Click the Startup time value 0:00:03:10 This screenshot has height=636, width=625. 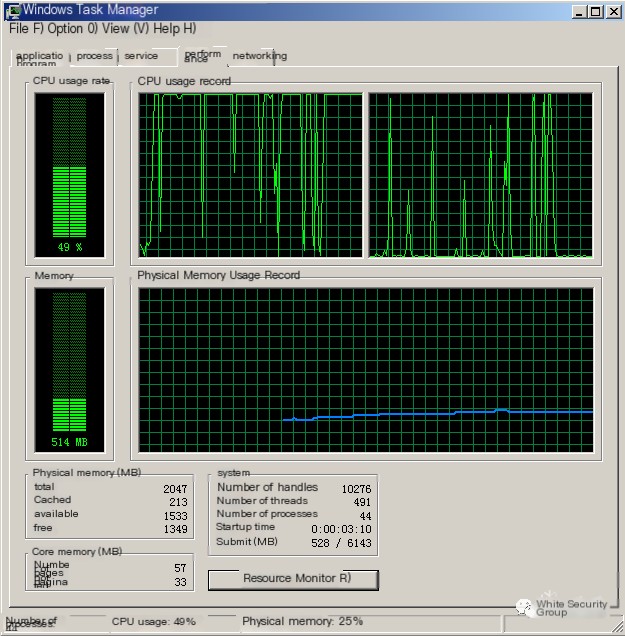(341, 529)
